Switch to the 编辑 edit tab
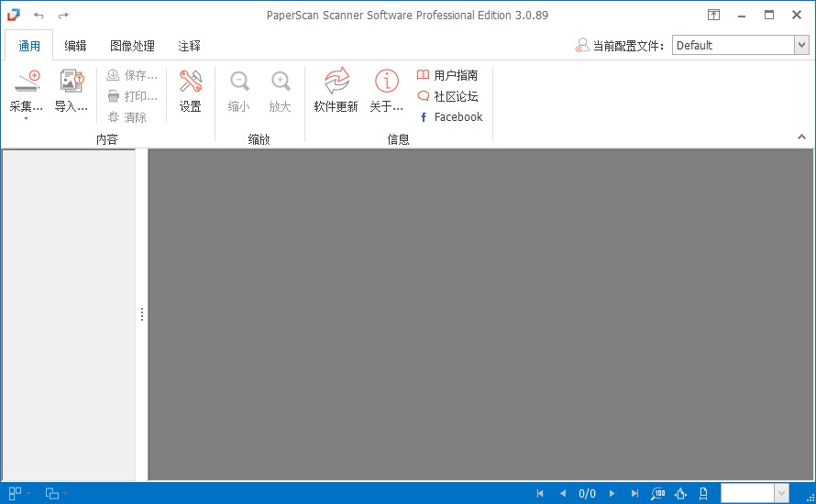The image size is (816, 504). tap(75, 46)
